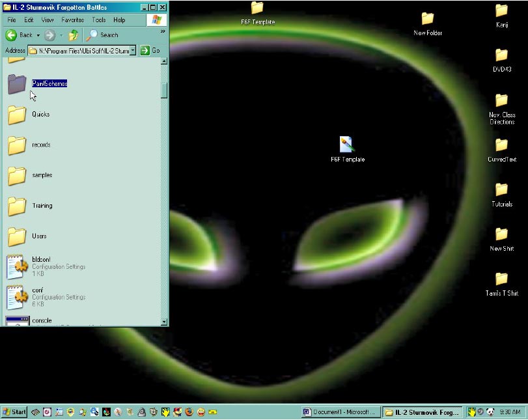Viewport: 528px width, 420px height.
Task: Select the Tami's T Shirt desktop folder
Action: (501, 279)
